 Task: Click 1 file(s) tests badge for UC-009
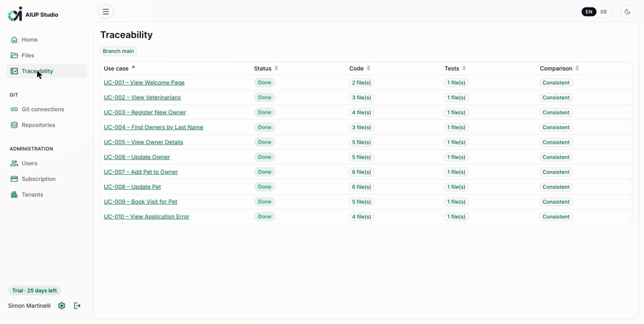point(457,202)
